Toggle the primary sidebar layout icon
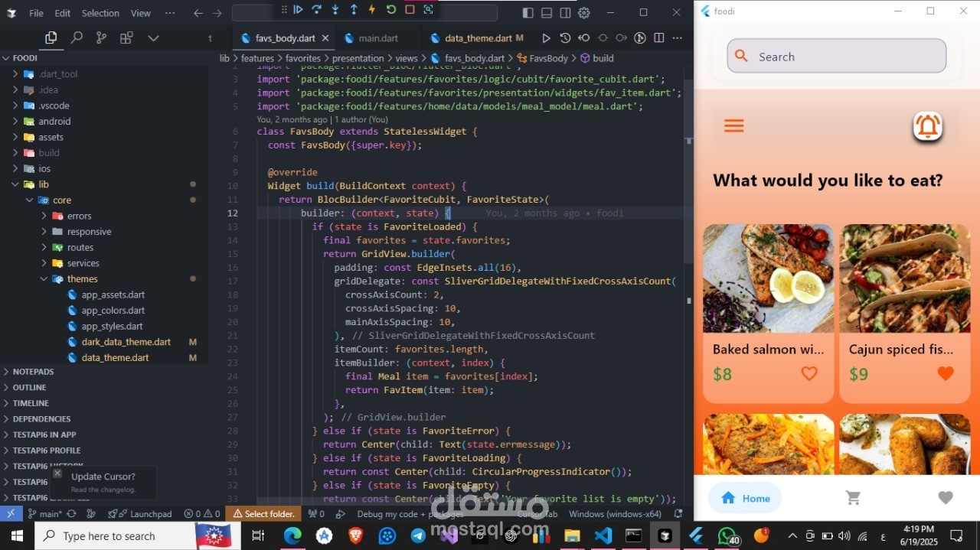Viewport: 980px width, 550px height. coord(528,12)
